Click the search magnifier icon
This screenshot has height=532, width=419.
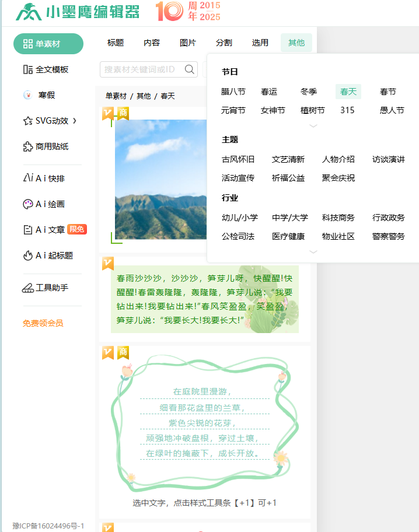190,69
